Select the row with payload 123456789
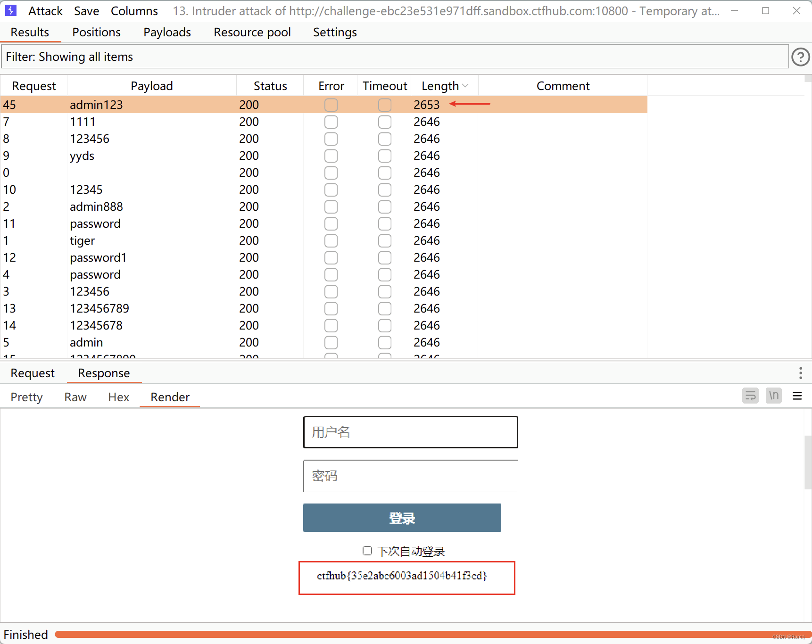Viewport: 812px width, 644px height. click(324, 308)
